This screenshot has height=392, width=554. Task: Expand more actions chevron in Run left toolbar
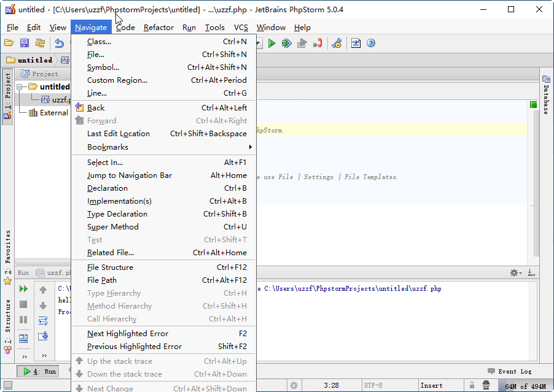click(x=25, y=356)
